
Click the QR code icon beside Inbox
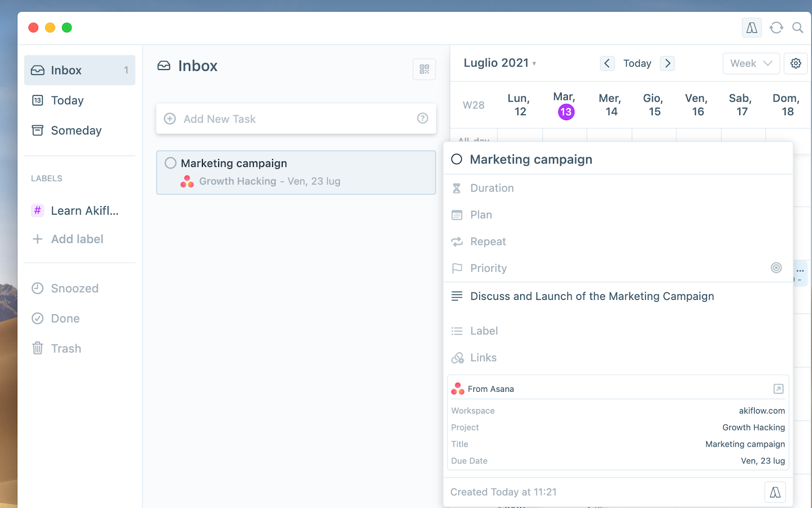(424, 69)
